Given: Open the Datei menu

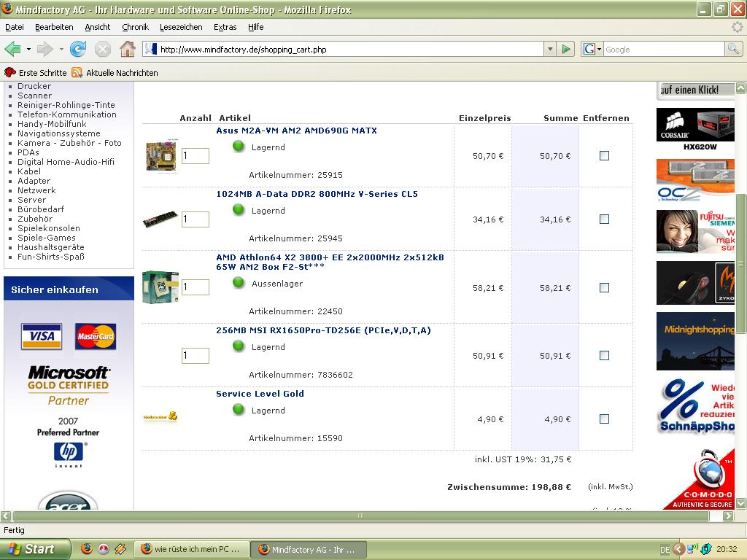Looking at the screenshot, I should [15, 27].
